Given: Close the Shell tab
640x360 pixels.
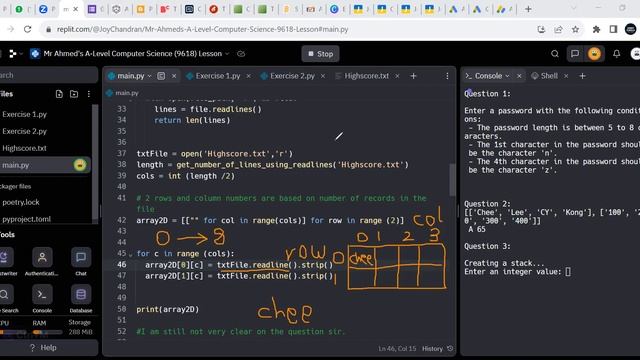Looking at the screenshot, I should [x=566, y=76].
